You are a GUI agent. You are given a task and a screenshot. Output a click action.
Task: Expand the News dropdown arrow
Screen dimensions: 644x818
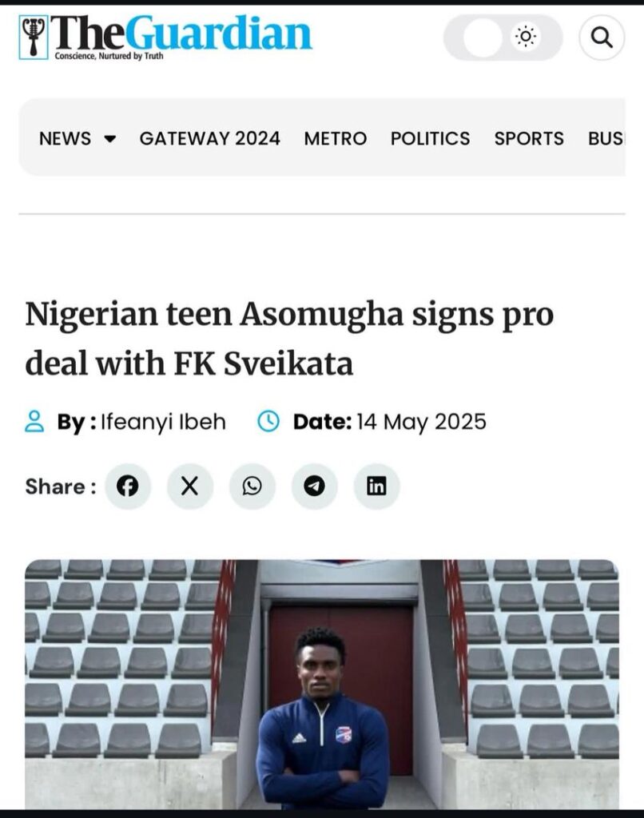click(x=110, y=139)
